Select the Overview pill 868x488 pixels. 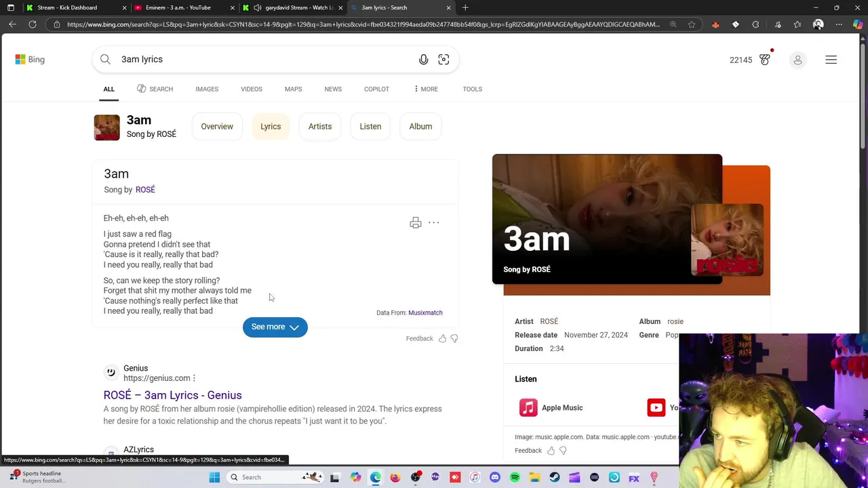tap(217, 127)
